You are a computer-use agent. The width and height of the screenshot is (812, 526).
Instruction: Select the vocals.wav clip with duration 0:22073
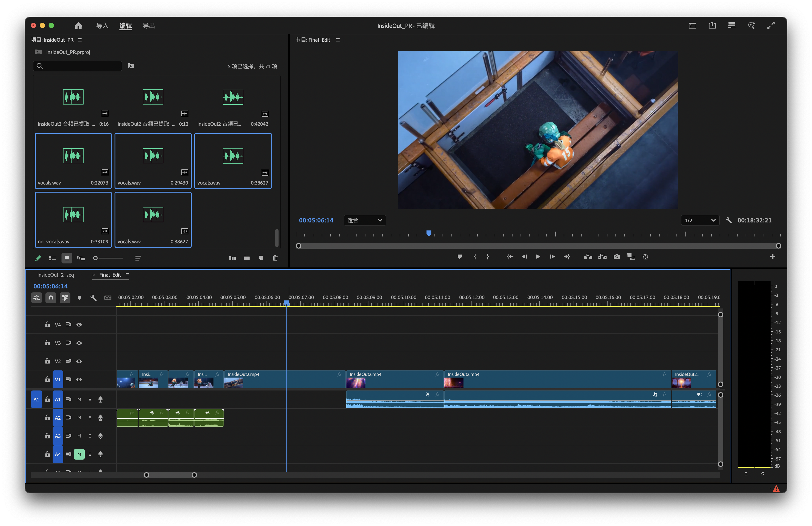(73, 161)
